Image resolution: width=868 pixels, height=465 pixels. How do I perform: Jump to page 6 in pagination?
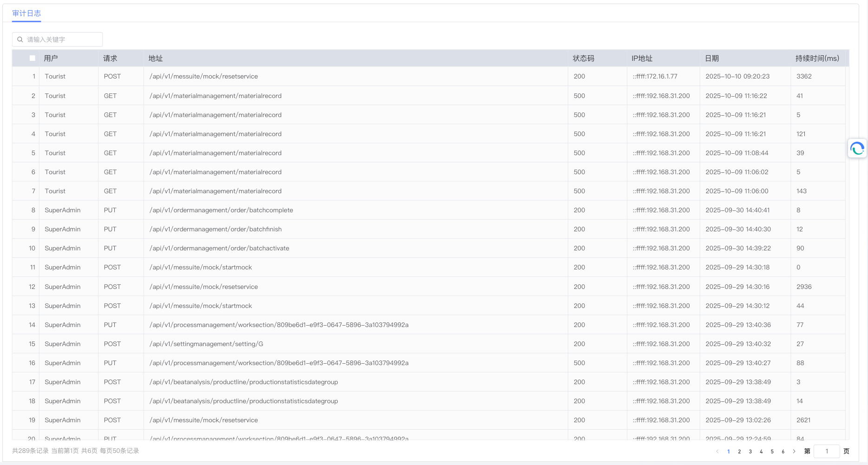click(x=783, y=451)
